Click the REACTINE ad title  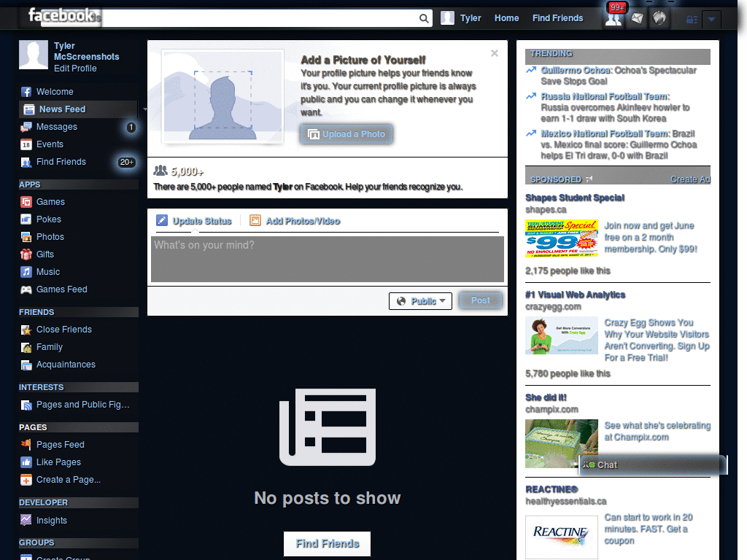551,489
